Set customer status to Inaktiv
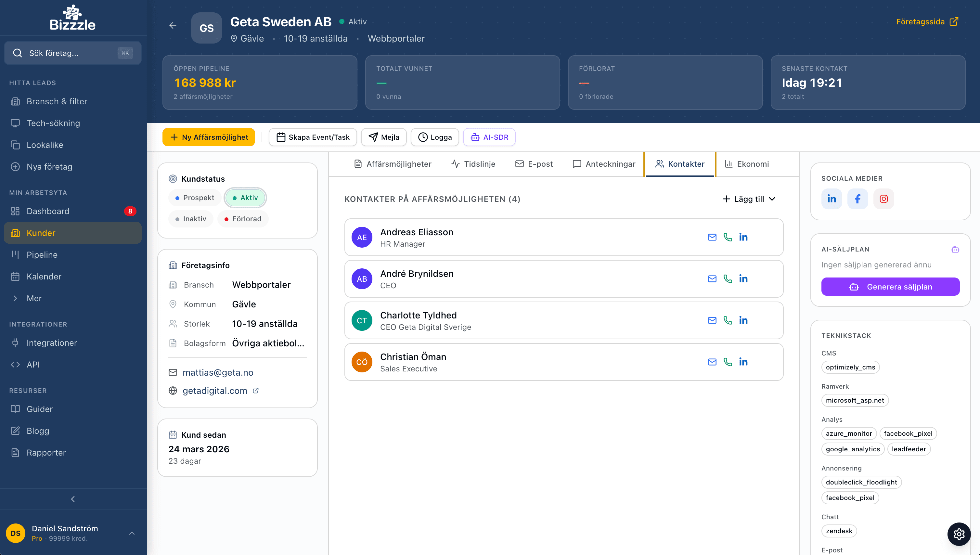This screenshot has height=555, width=980. pos(191,219)
